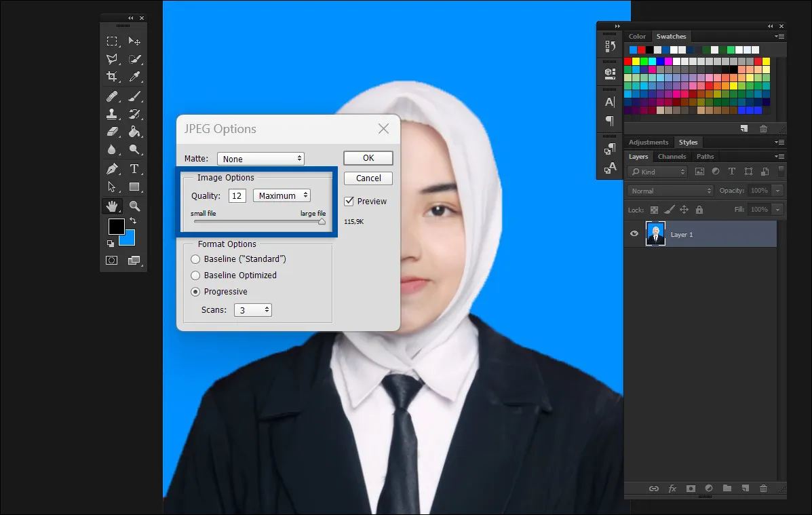Click Cancel in JPEG Options
The width and height of the screenshot is (812, 515).
[368, 178]
